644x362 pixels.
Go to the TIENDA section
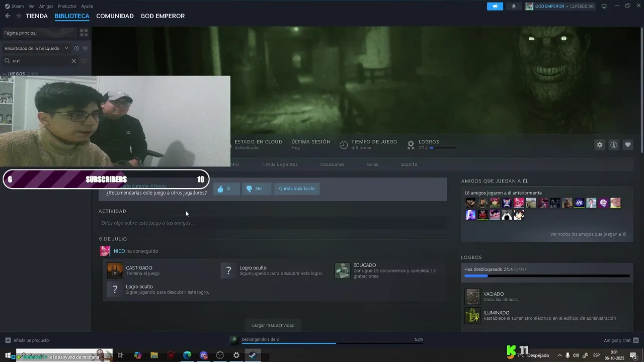click(x=37, y=16)
